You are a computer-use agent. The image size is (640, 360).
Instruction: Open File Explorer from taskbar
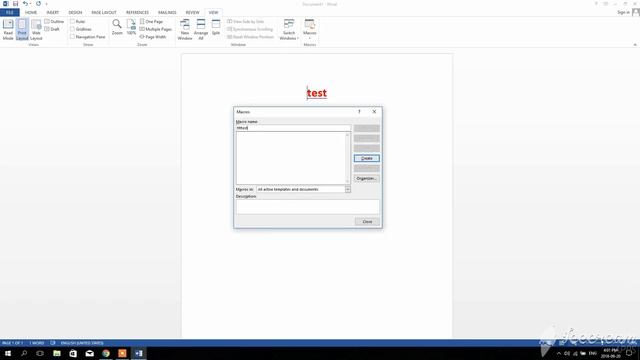(x=57, y=353)
